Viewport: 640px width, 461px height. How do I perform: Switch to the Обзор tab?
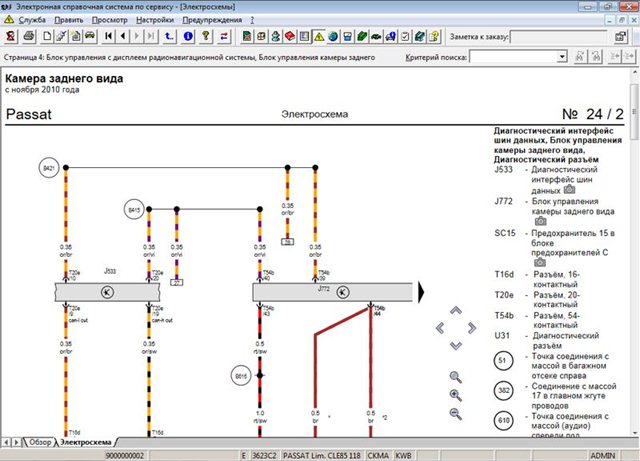[40, 442]
